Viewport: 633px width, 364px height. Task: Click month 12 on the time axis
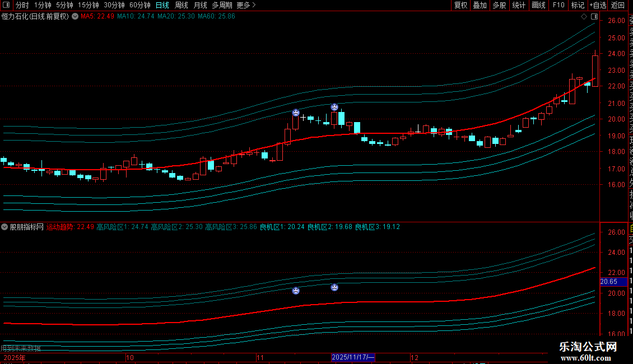pos(414,357)
